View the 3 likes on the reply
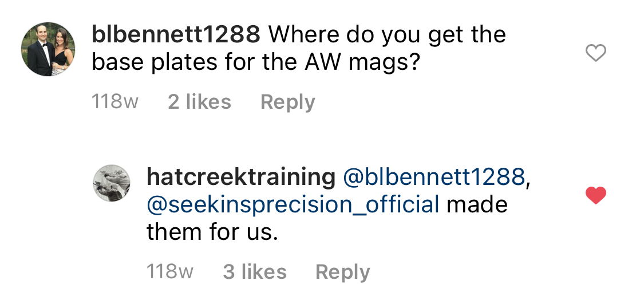The image size is (644, 300). coord(255,271)
